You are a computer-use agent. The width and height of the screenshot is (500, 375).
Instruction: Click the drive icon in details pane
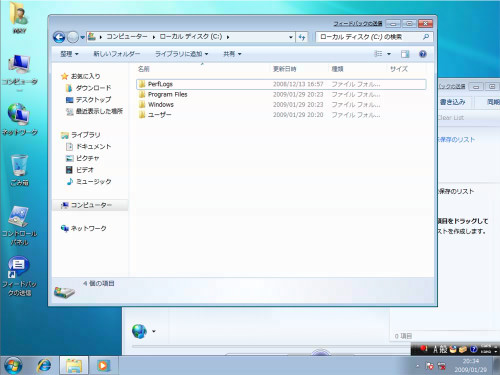(64, 292)
